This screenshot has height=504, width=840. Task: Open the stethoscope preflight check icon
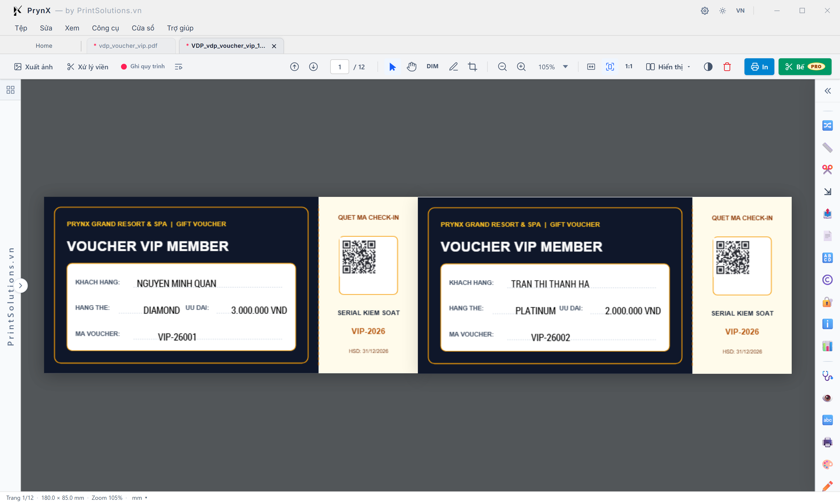[827, 376]
